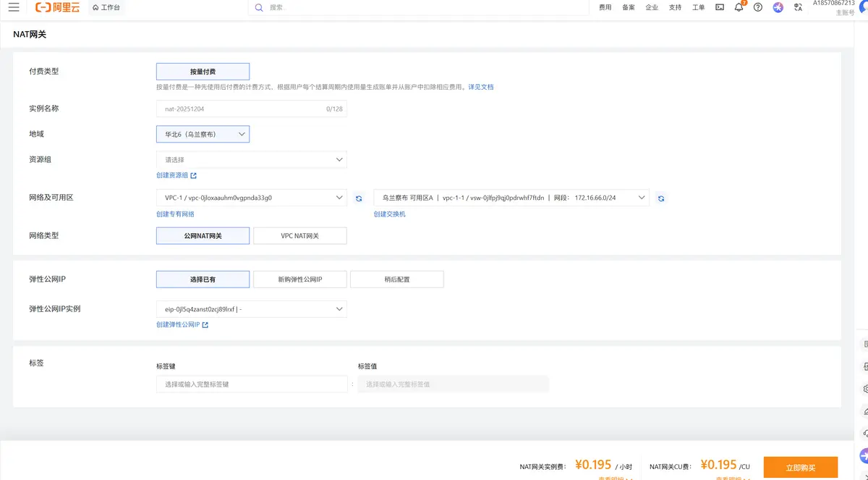Click the 创建弹性公网IP link

click(182, 325)
